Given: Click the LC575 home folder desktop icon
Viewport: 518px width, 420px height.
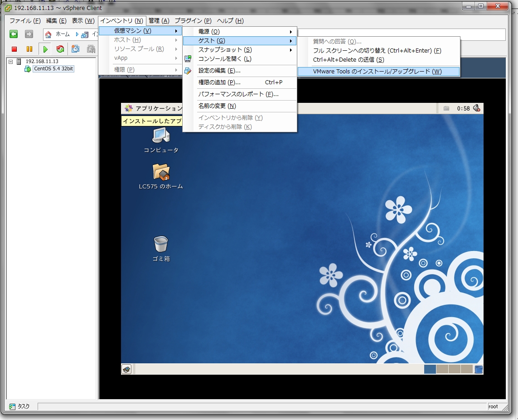Looking at the screenshot, I should point(161,172).
